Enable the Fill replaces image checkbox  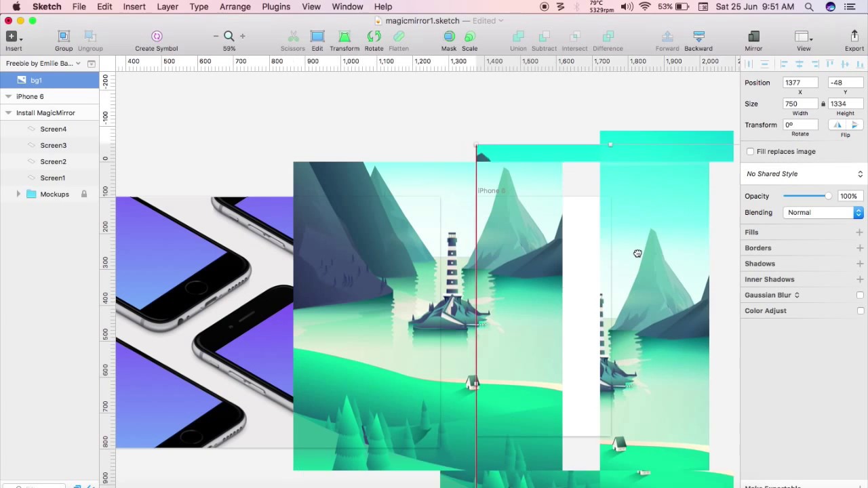750,152
